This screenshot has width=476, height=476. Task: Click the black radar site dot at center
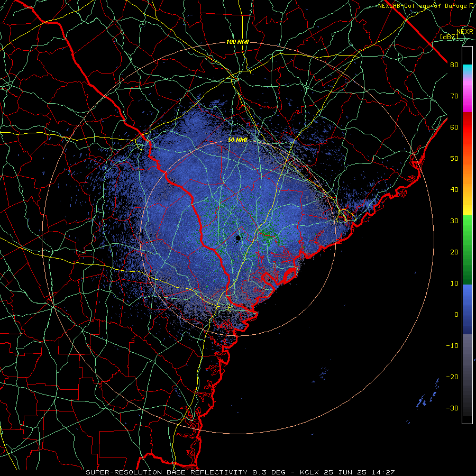[x=238, y=238]
